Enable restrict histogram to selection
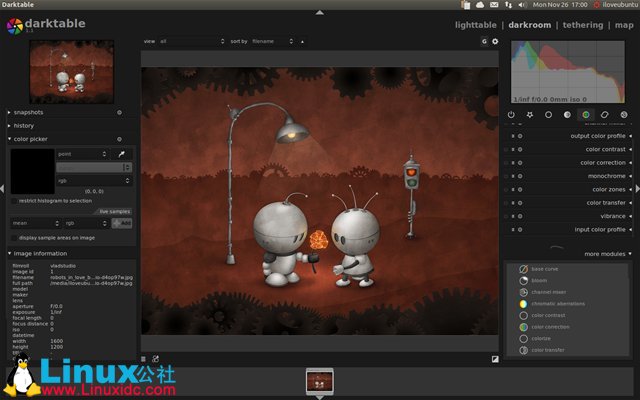640x400 pixels. point(14,200)
